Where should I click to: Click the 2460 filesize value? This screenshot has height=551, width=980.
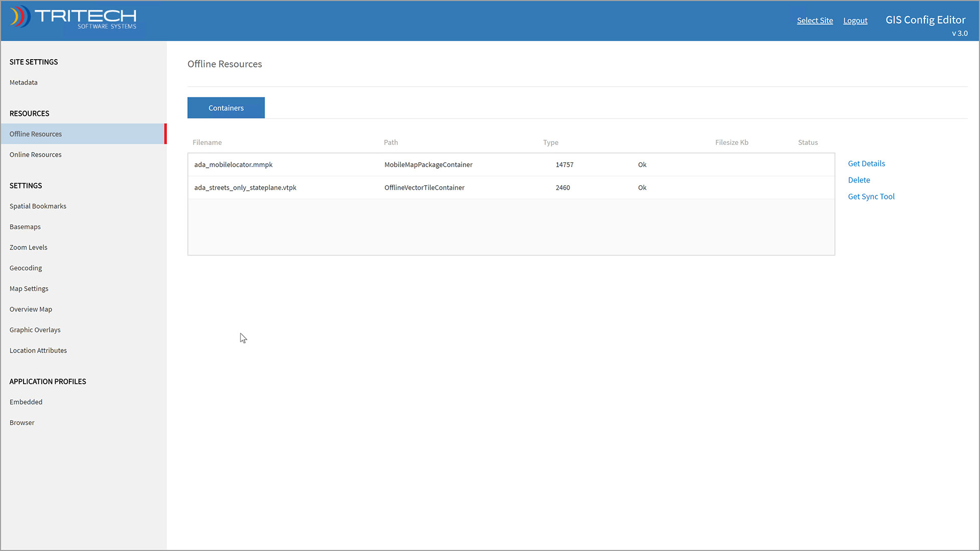pos(562,188)
